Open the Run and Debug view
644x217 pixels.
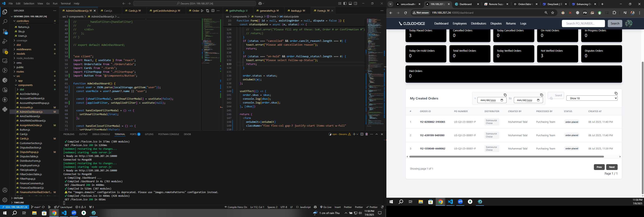click(x=5, y=41)
